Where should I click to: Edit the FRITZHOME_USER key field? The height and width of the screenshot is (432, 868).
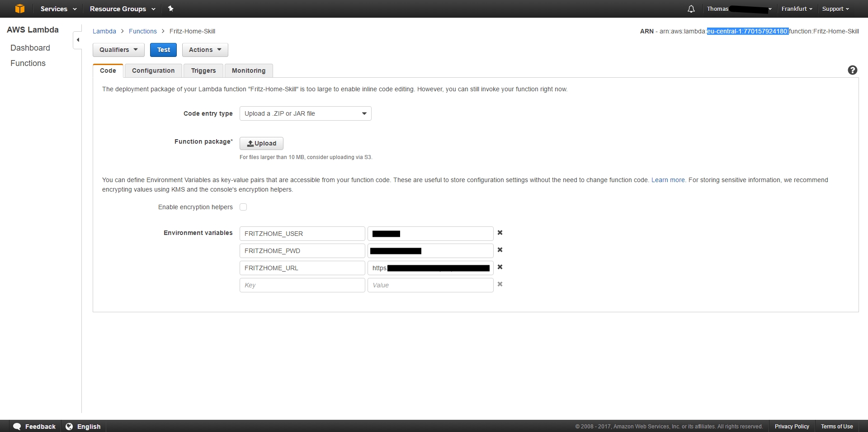coord(302,234)
